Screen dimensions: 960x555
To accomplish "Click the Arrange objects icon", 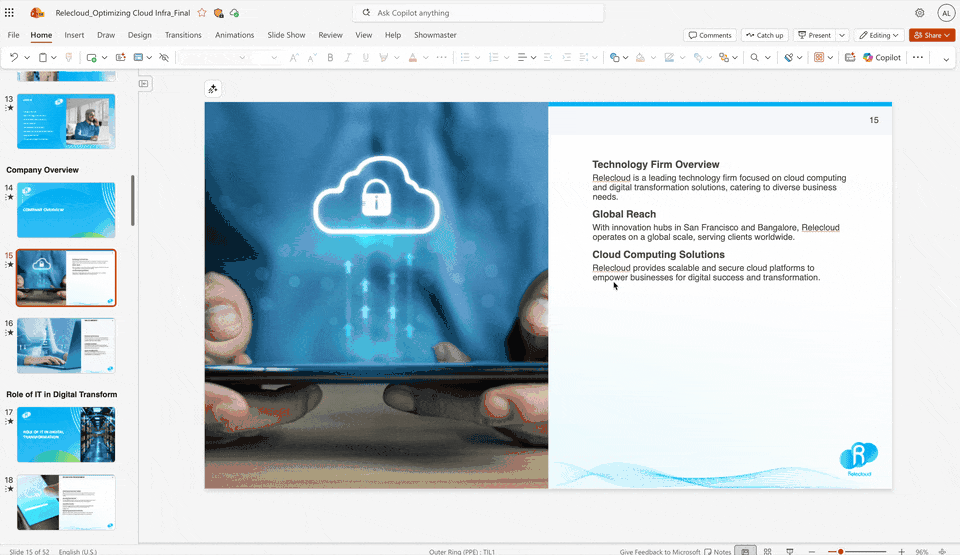I will tap(724, 57).
